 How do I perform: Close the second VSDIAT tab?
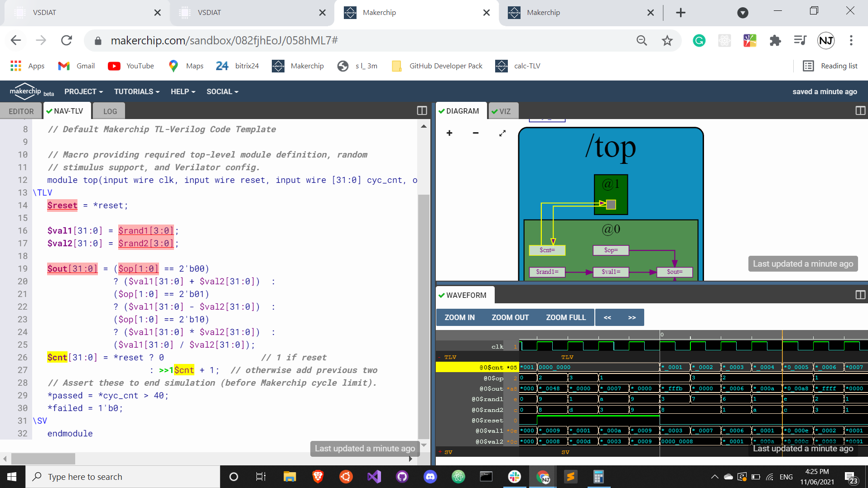(x=322, y=13)
